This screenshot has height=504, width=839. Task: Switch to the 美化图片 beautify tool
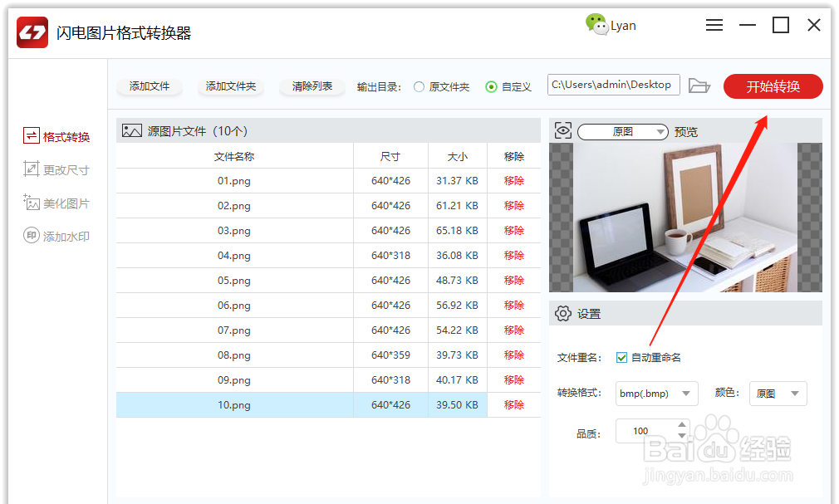click(x=56, y=202)
